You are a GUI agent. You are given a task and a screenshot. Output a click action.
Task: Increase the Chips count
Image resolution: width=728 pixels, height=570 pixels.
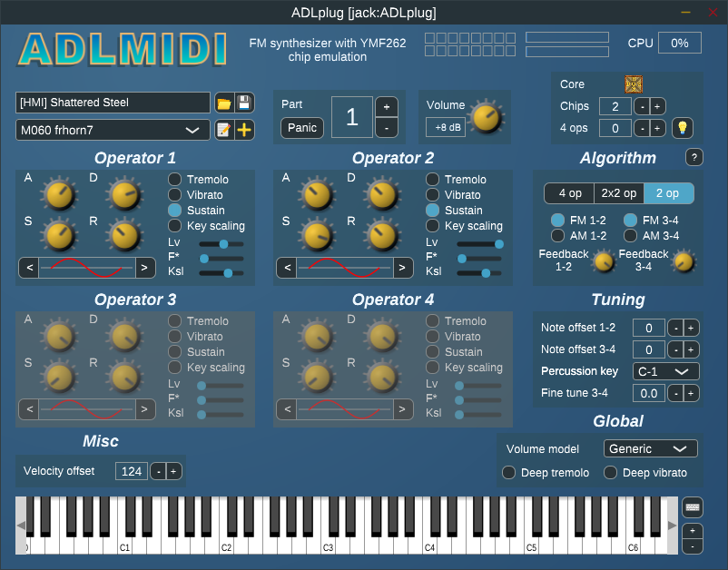pos(657,107)
